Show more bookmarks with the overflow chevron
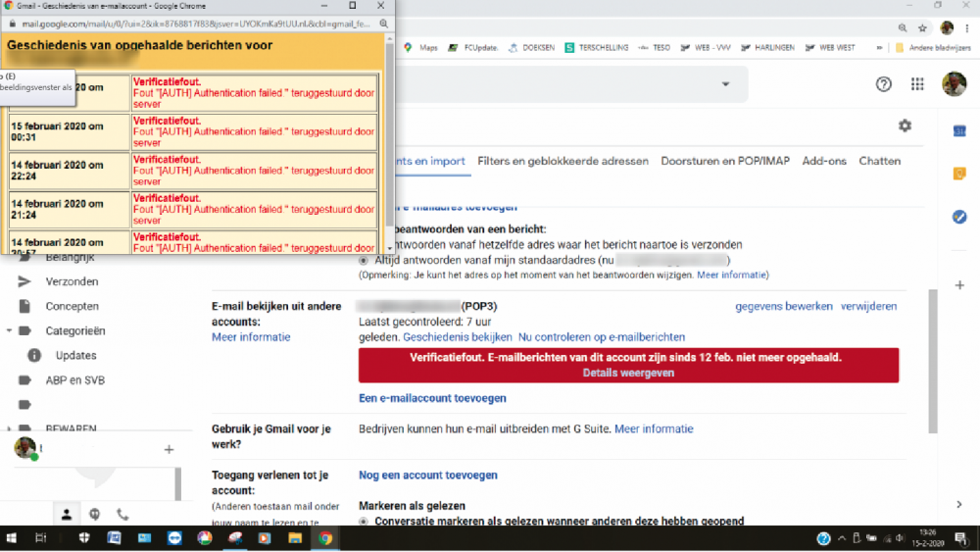980x552 pixels. (879, 47)
